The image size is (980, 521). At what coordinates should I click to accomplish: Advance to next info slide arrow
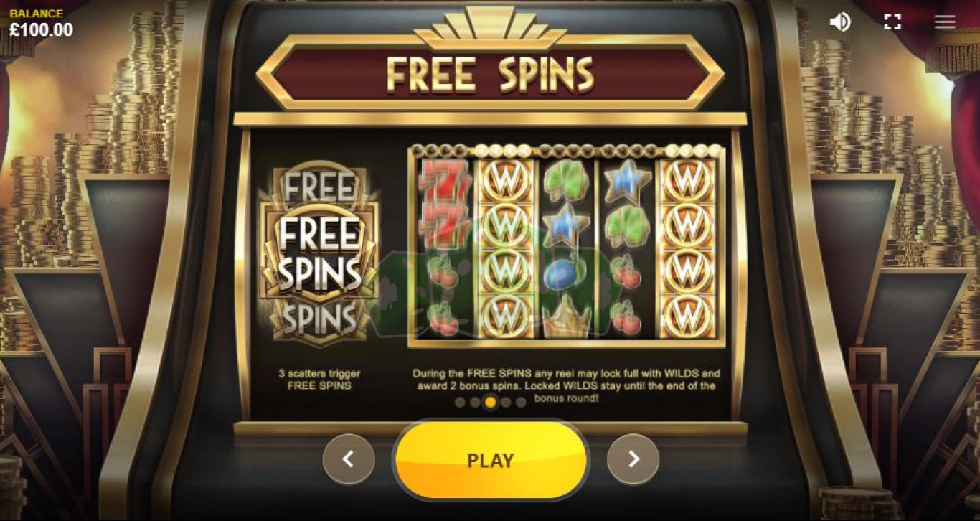pyautogui.click(x=633, y=459)
